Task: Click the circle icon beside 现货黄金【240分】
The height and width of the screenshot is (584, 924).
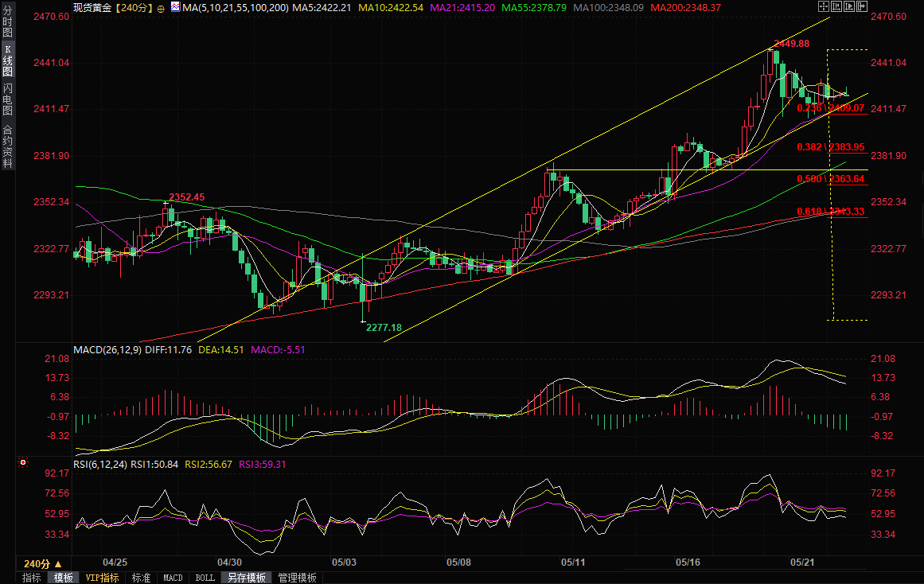Action: click(161, 8)
